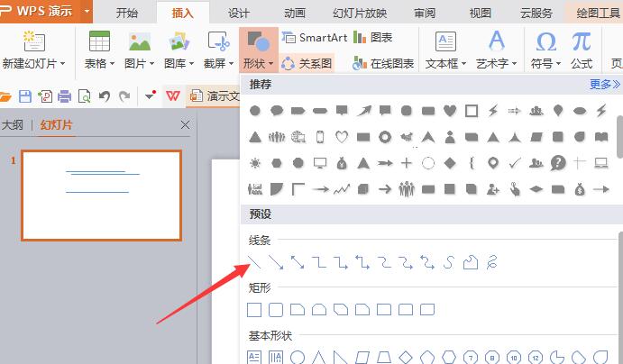This screenshot has width=623, height=364.
Task: Select the scribble line shape
Action: 492,262
